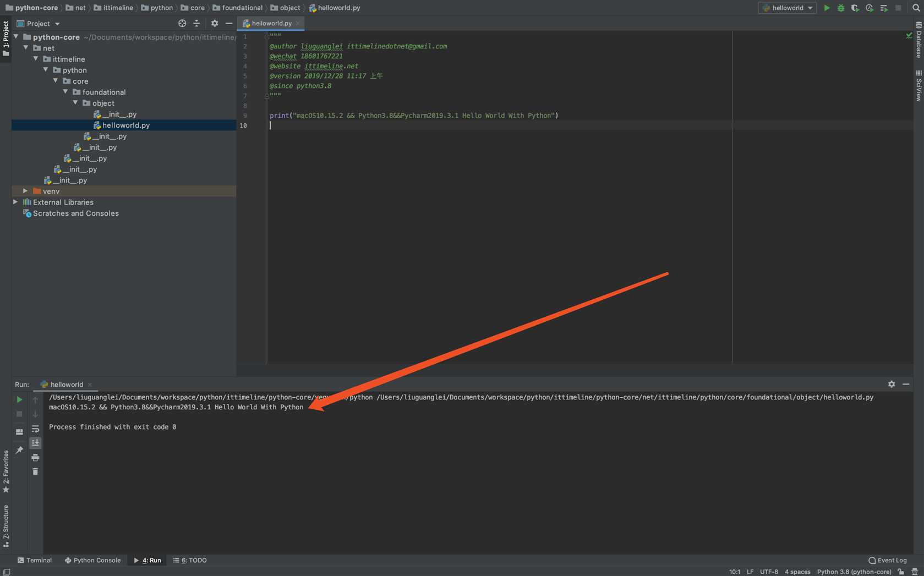Print the run console output
924x576 pixels.
(x=35, y=457)
